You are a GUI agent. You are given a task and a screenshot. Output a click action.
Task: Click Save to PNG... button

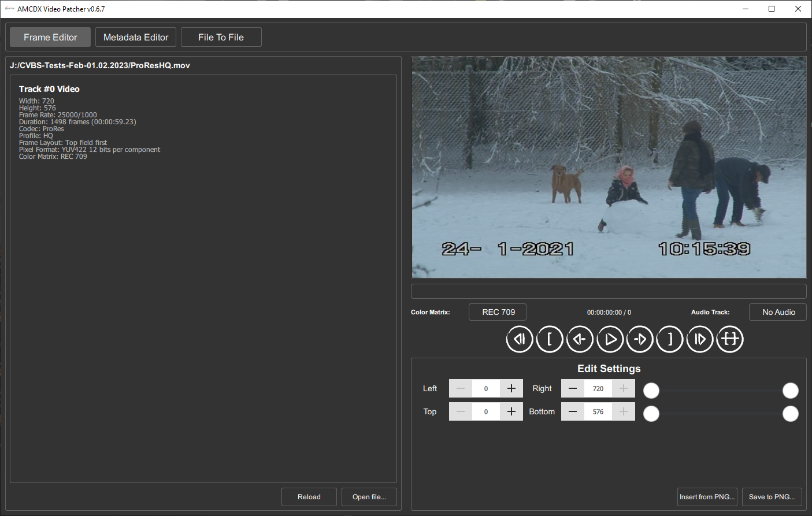click(772, 497)
